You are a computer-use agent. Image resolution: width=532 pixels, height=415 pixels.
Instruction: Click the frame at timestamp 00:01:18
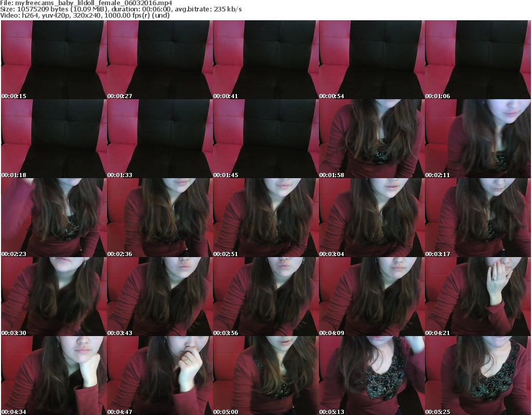[x=54, y=139]
